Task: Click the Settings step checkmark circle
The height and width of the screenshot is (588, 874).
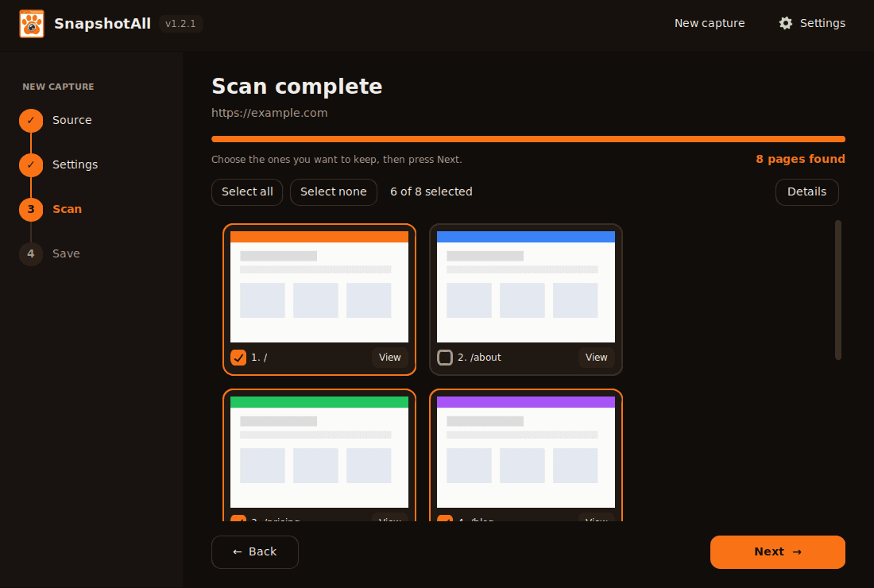Action: point(31,165)
